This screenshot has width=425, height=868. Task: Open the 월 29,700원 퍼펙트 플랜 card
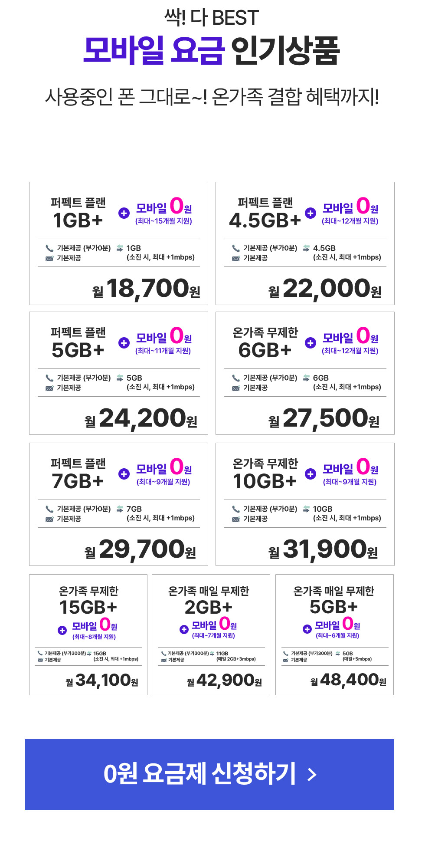click(118, 504)
